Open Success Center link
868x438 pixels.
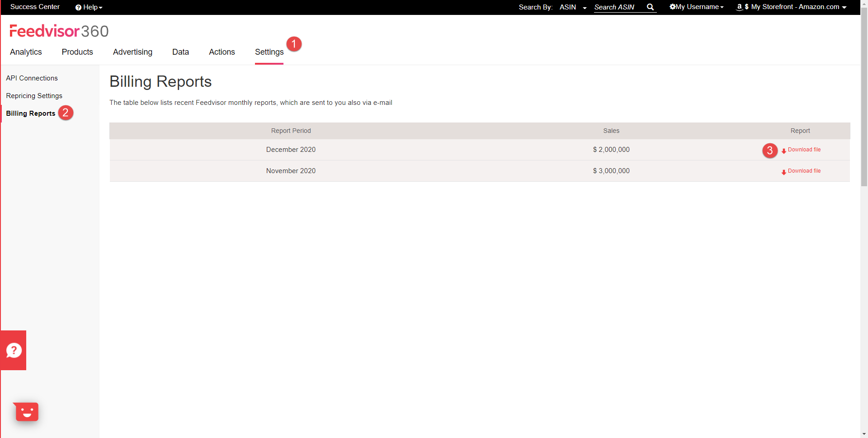[x=35, y=7]
